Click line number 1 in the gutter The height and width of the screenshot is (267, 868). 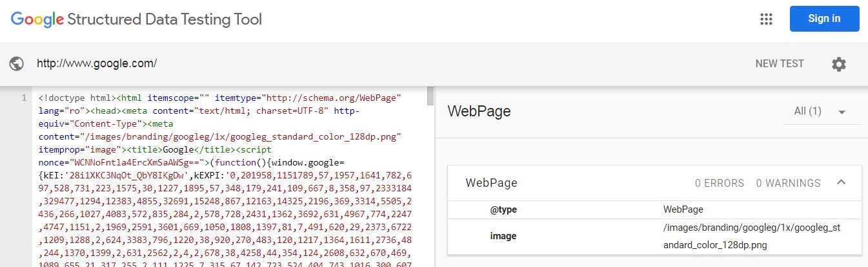click(24, 98)
